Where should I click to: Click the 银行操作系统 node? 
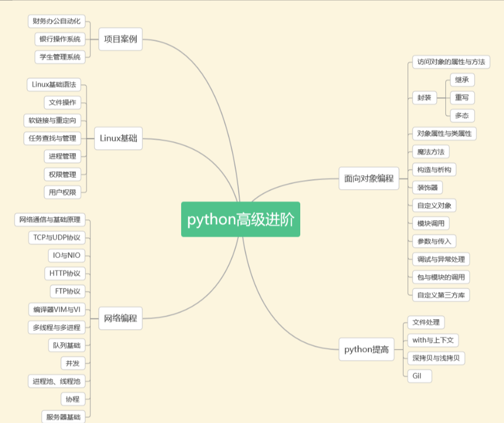pos(60,39)
